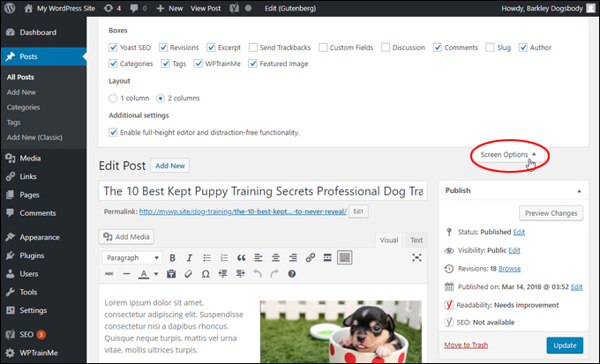Disable full-height editor checkbox
600x364 pixels.
[113, 132]
